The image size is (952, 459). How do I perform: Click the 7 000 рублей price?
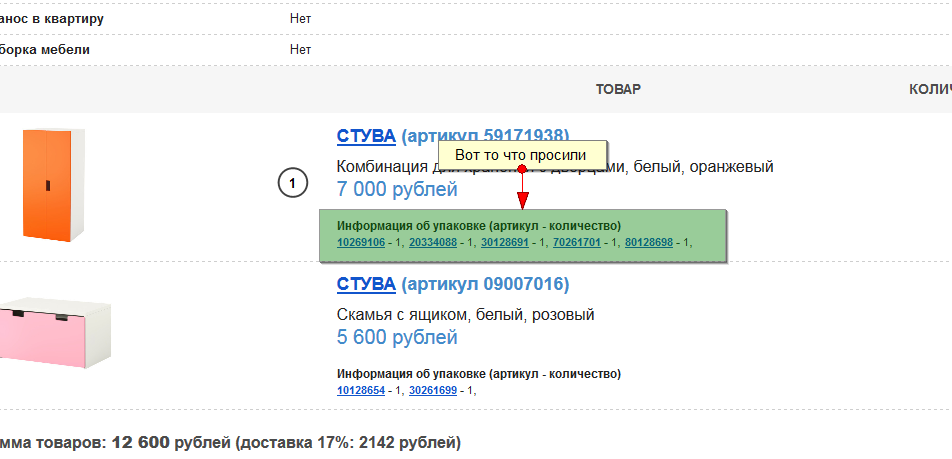[397, 189]
